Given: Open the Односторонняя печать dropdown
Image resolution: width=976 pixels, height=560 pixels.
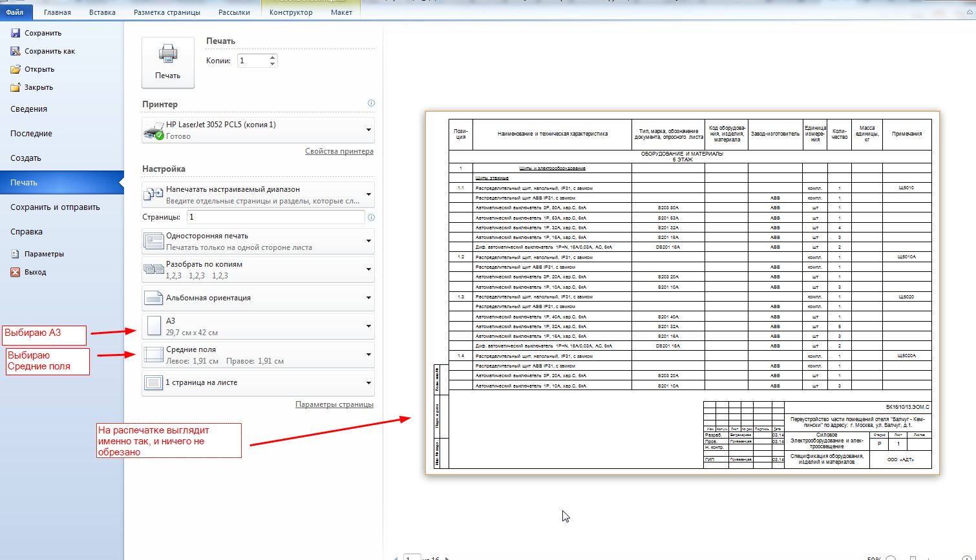Looking at the screenshot, I should (x=258, y=241).
